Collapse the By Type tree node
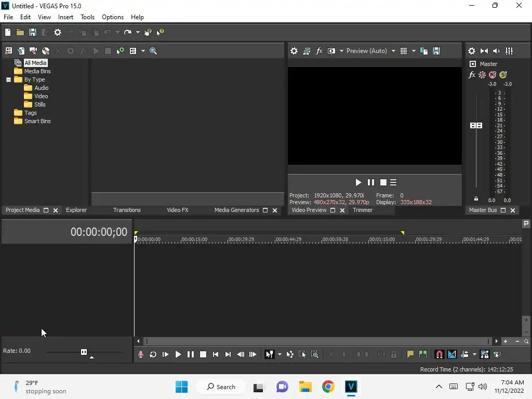 coord(8,79)
